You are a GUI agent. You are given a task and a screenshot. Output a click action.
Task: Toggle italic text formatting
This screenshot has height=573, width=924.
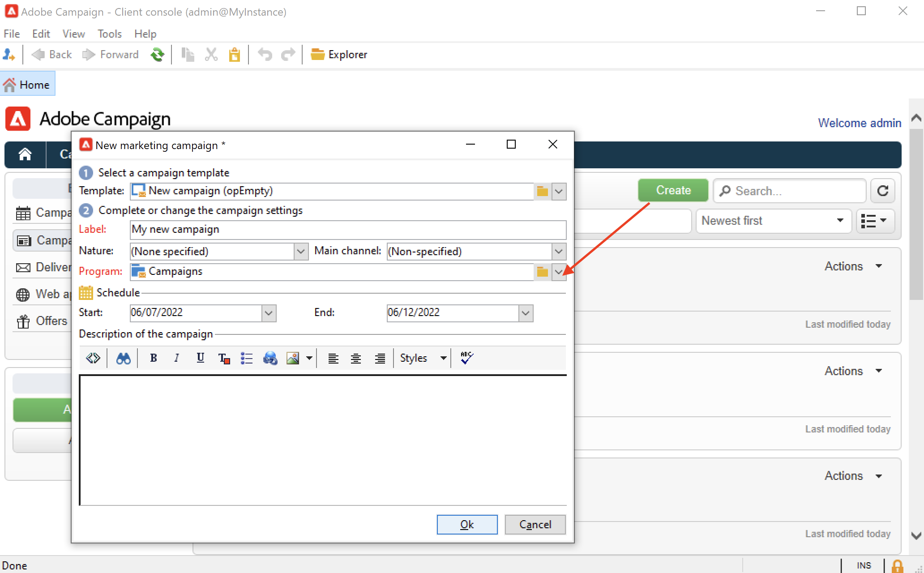(177, 358)
